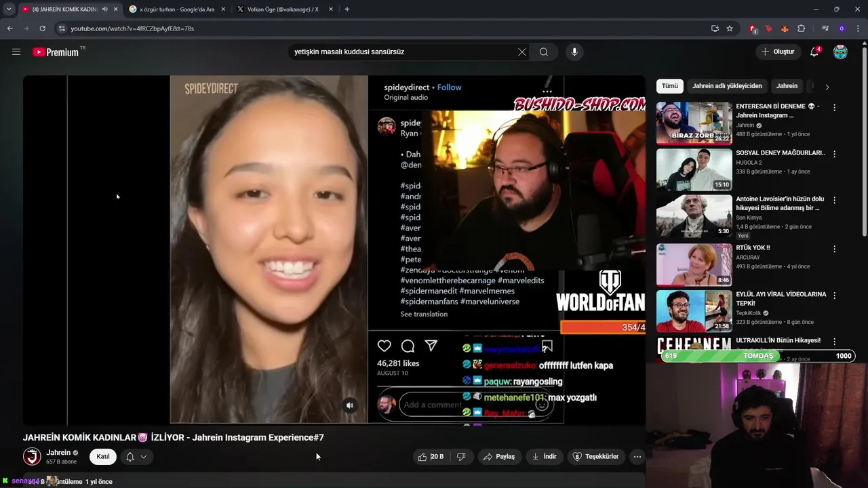The width and height of the screenshot is (868, 488).
Task: Click the magnifier search button
Action: click(x=544, y=52)
